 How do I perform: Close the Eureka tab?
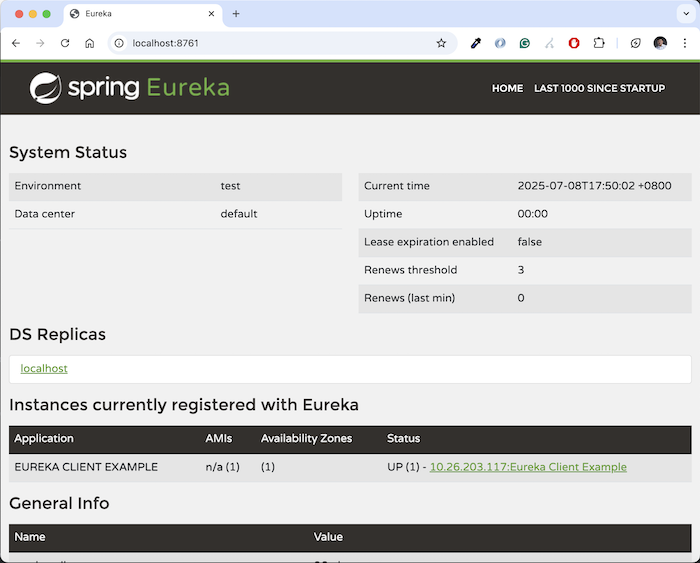pyautogui.click(x=211, y=14)
